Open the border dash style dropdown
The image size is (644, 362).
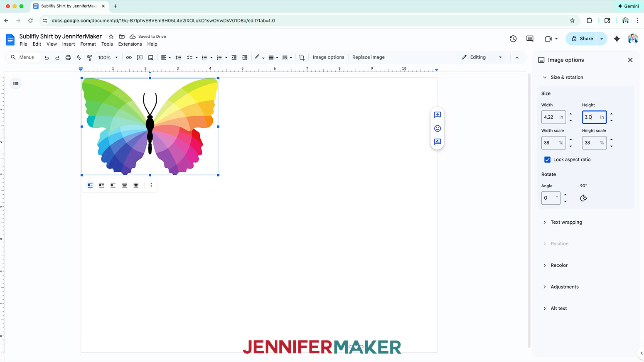pos(287,58)
